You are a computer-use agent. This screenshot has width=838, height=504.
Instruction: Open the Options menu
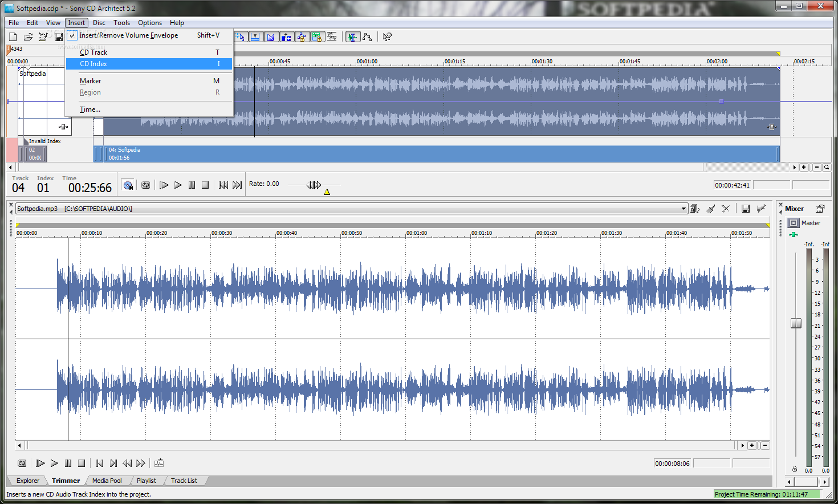click(x=150, y=23)
